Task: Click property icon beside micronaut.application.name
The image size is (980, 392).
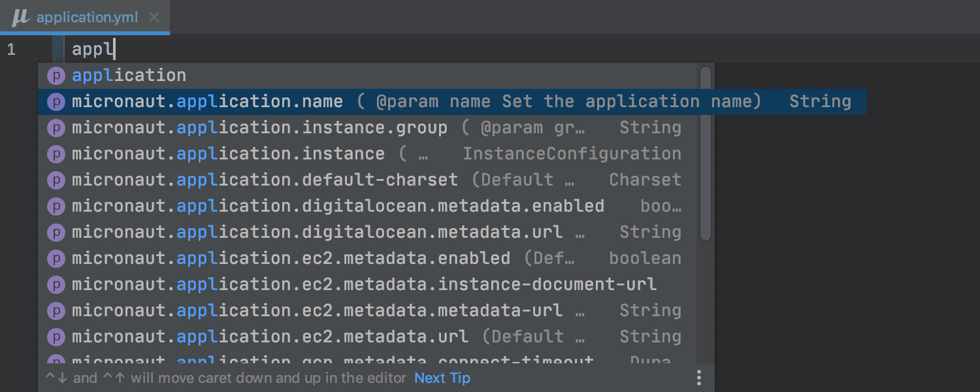Action: (56, 103)
